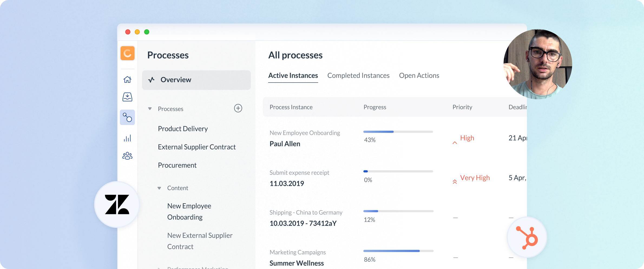
Task: Open the 11.03.2019 expense receipt instance
Action: point(287,183)
